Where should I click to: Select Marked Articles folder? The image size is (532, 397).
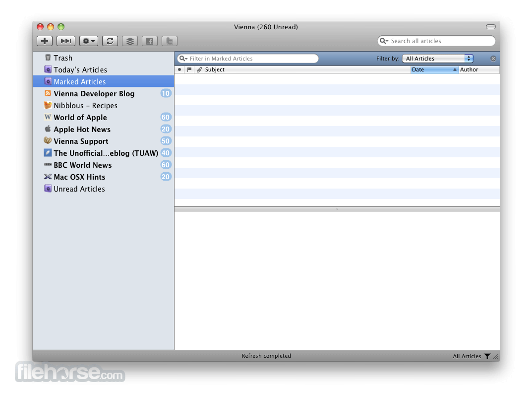tap(104, 81)
